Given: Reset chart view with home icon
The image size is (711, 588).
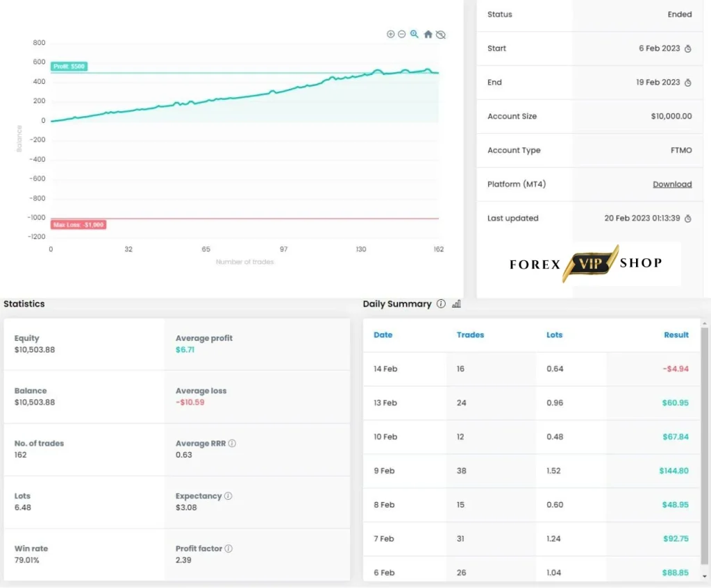Looking at the screenshot, I should coord(428,34).
